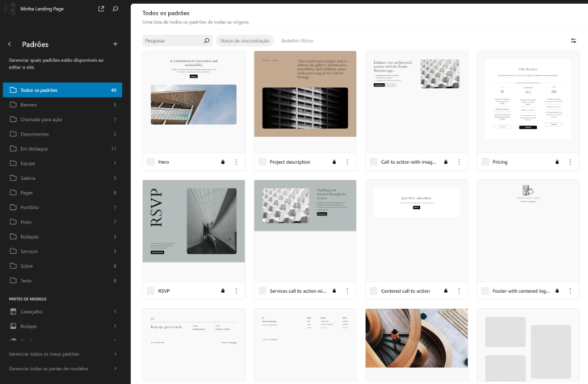Expand Gerenciar todas as partes de modelos
Image resolution: width=588 pixels, height=384 pixels.
coord(62,369)
